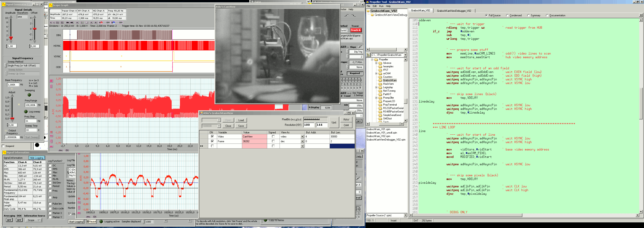Click the Signal Information window icon
Image resolution: width=644 pixels, height=228 pixels.
click(4, 152)
